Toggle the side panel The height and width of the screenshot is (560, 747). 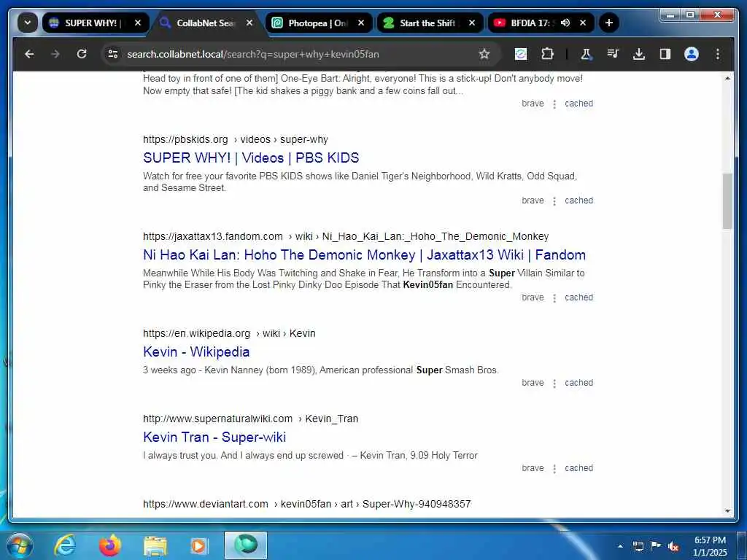coord(665,54)
